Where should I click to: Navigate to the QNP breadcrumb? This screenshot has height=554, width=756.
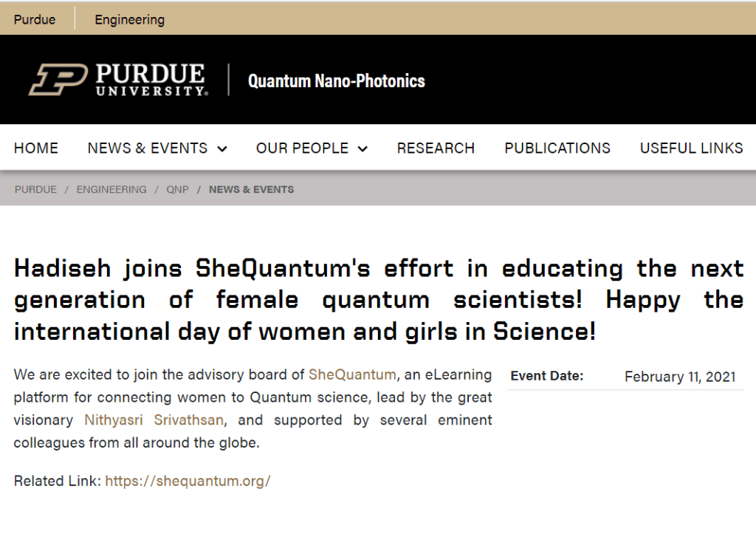click(177, 190)
